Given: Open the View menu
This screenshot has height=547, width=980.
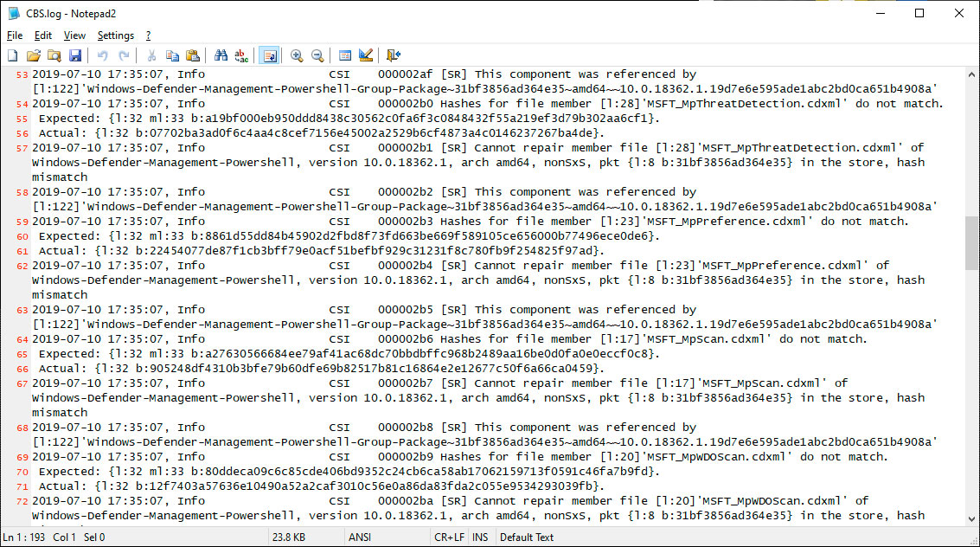Looking at the screenshot, I should pyautogui.click(x=74, y=35).
